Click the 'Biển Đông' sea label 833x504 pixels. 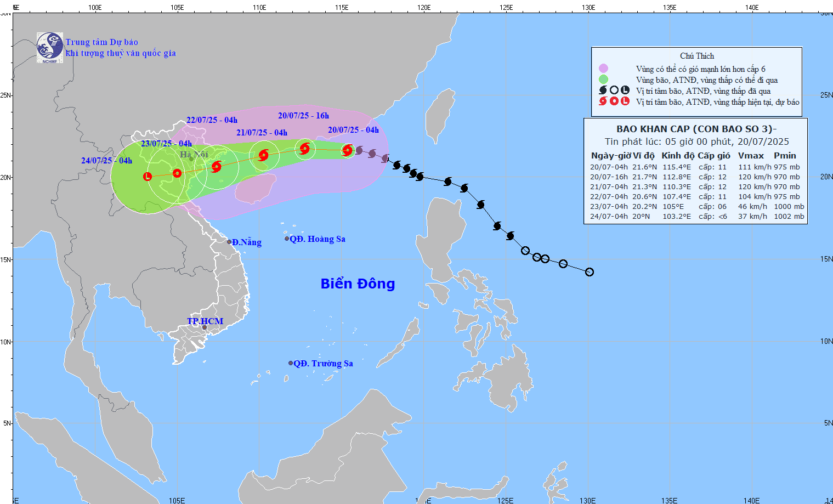(x=357, y=284)
